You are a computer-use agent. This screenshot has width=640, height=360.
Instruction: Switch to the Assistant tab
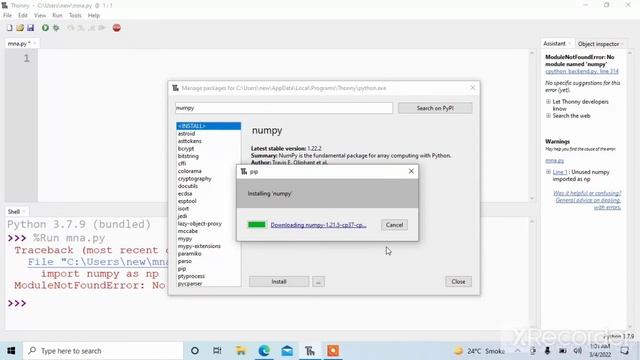coord(554,43)
